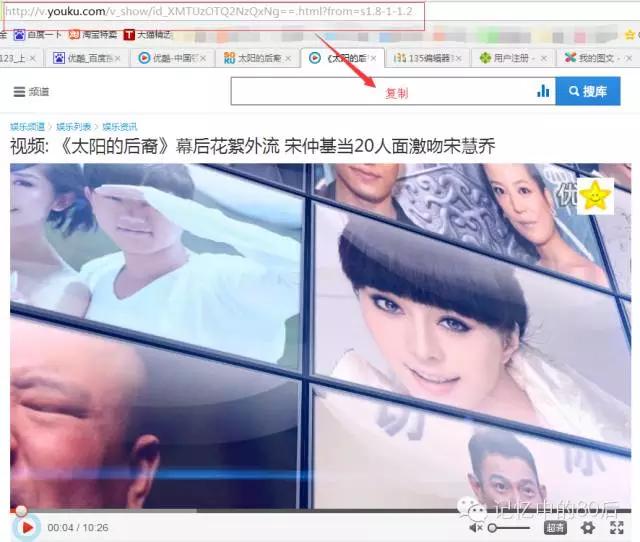The height and width of the screenshot is (542, 640).
Task: Close the 135编辑器 tab
Action: click(458, 59)
